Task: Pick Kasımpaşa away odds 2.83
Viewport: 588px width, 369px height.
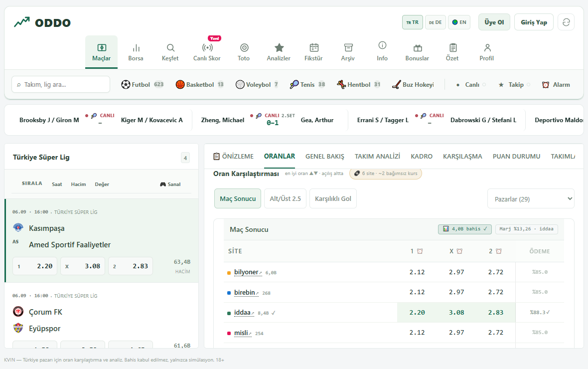Action: pyautogui.click(x=131, y=266)
